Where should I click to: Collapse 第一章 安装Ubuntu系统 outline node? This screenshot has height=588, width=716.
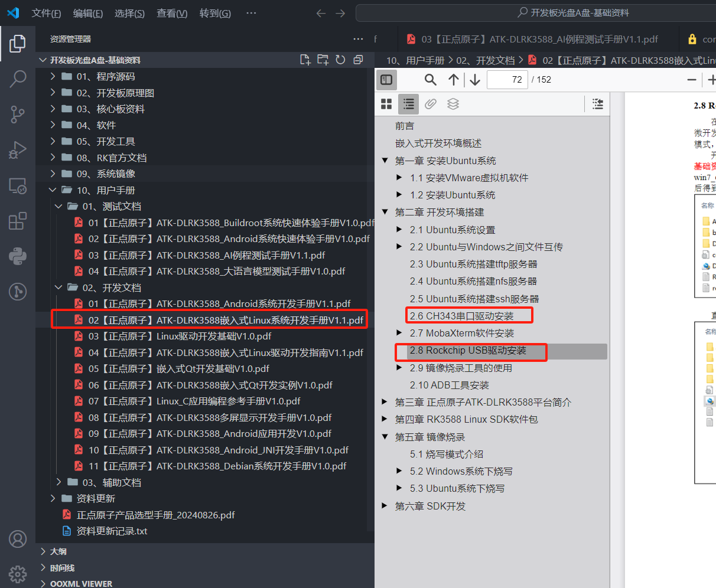(385, 161)
